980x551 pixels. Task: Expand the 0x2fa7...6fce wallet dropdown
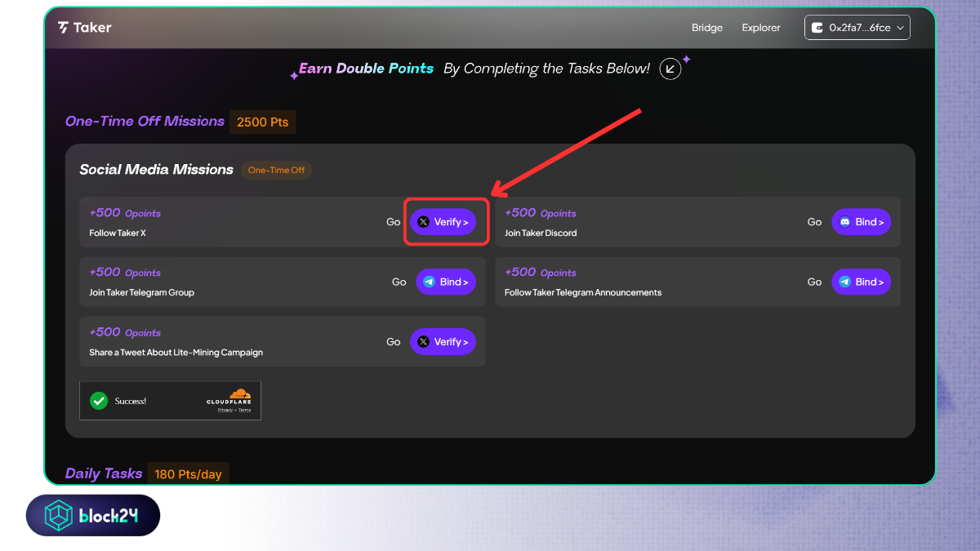pos(857,28)
